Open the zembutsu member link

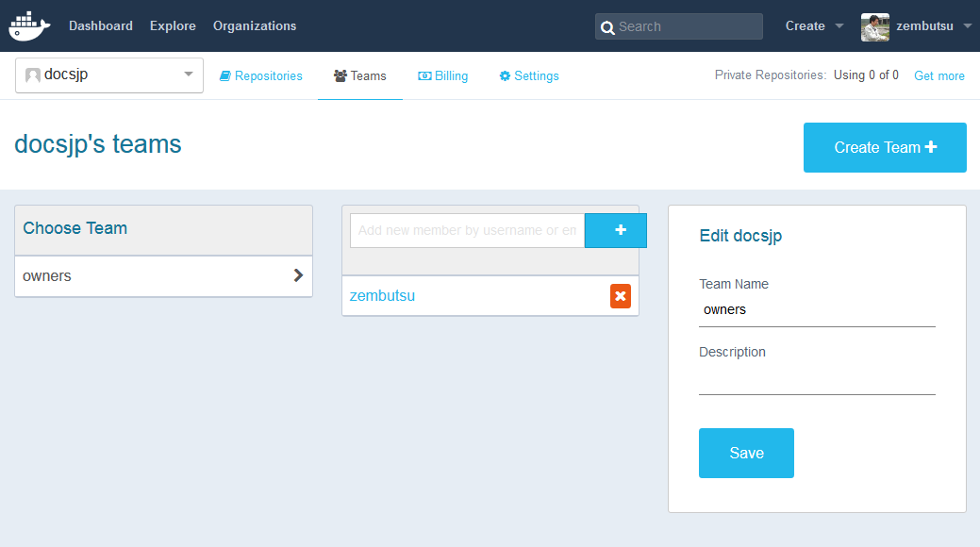(x=383, y=296)
